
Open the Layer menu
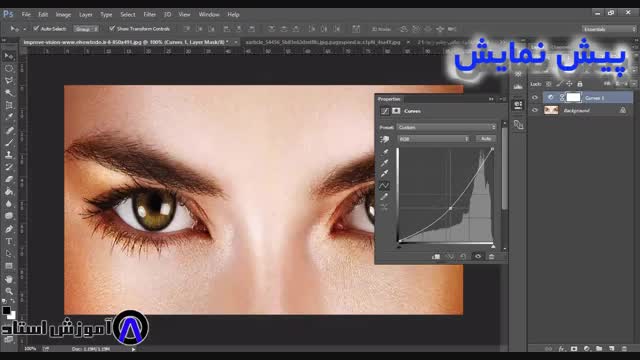point(86,14)
